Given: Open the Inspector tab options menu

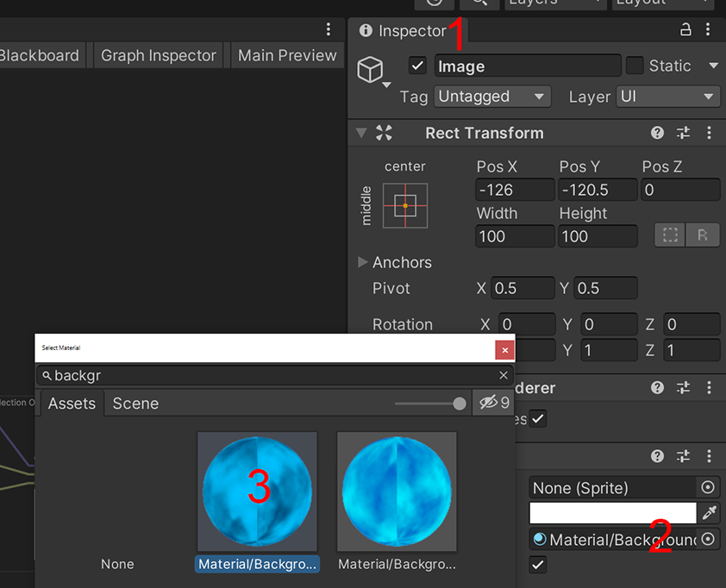Looking at the screenshot, I should tap(709, 30).
